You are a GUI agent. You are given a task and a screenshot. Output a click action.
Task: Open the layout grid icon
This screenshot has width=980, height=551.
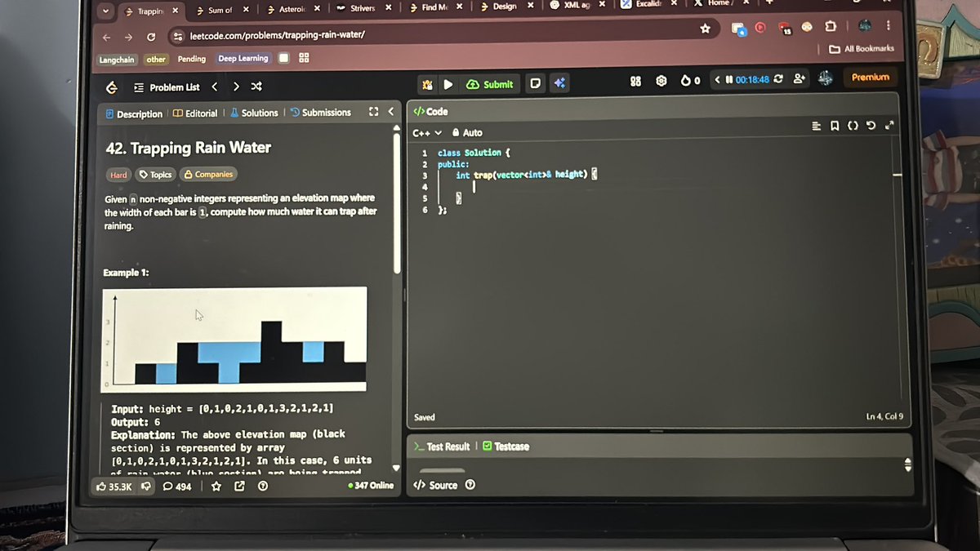(636, 81)
